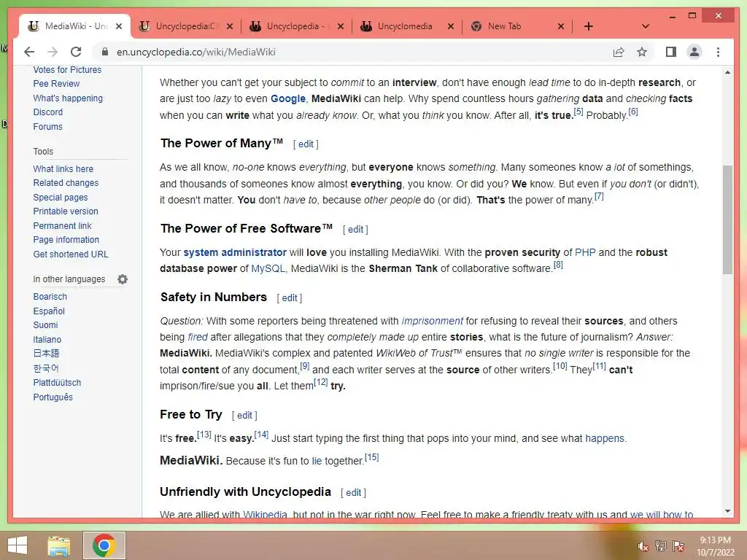Open a new tab with the plus button
This screenshot has height=560, width=747.
589,26
